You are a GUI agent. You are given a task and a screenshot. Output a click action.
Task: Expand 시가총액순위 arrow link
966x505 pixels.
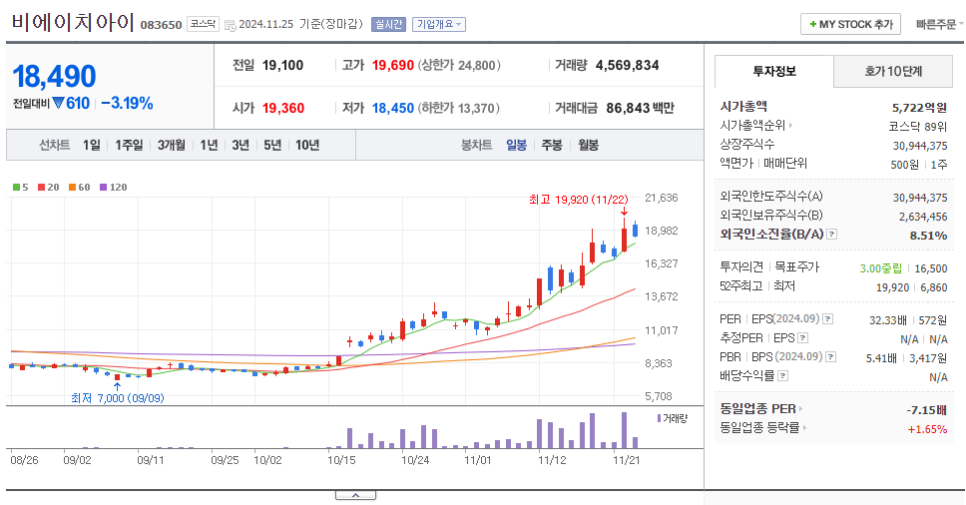tap(790, 125)
